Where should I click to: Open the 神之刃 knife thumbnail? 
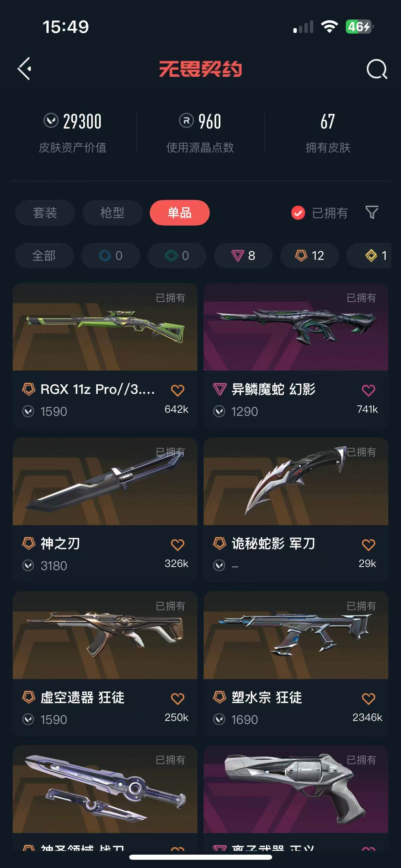click(105, 481)
